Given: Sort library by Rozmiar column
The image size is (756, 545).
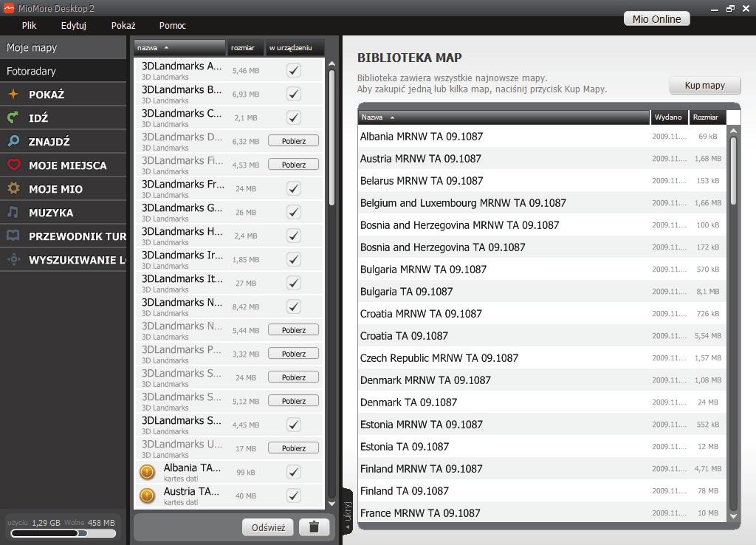Looking at the screenshot, I should (x=707, y=117).
